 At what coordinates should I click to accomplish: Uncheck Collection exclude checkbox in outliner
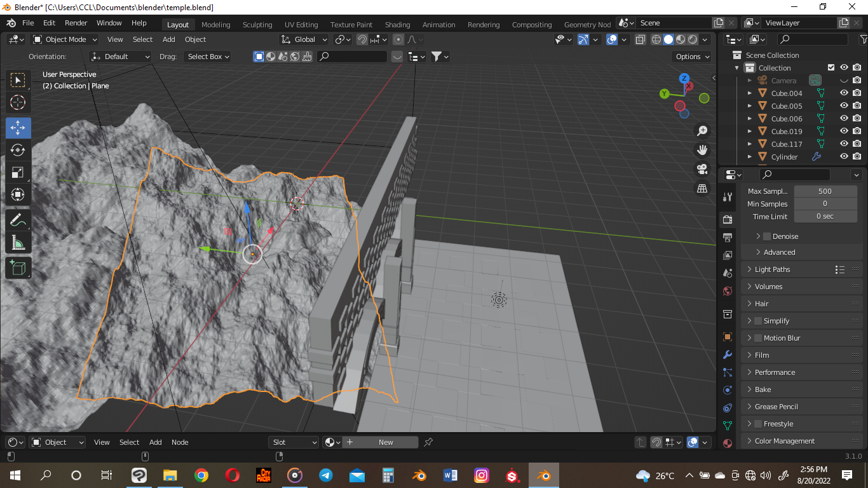click(x=831, y=67)
